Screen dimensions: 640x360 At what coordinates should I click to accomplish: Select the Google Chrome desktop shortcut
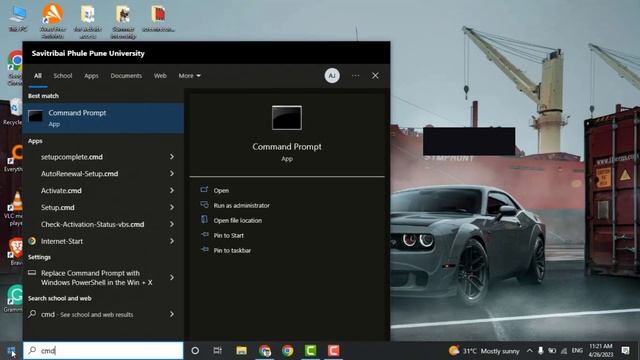tap(15, 69)
